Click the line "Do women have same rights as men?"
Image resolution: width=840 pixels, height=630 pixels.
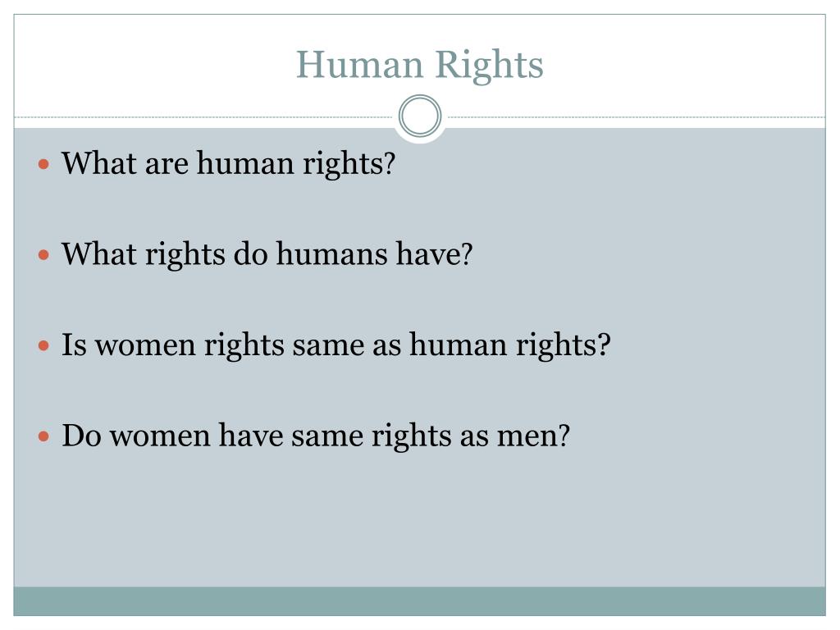[316, 436]
